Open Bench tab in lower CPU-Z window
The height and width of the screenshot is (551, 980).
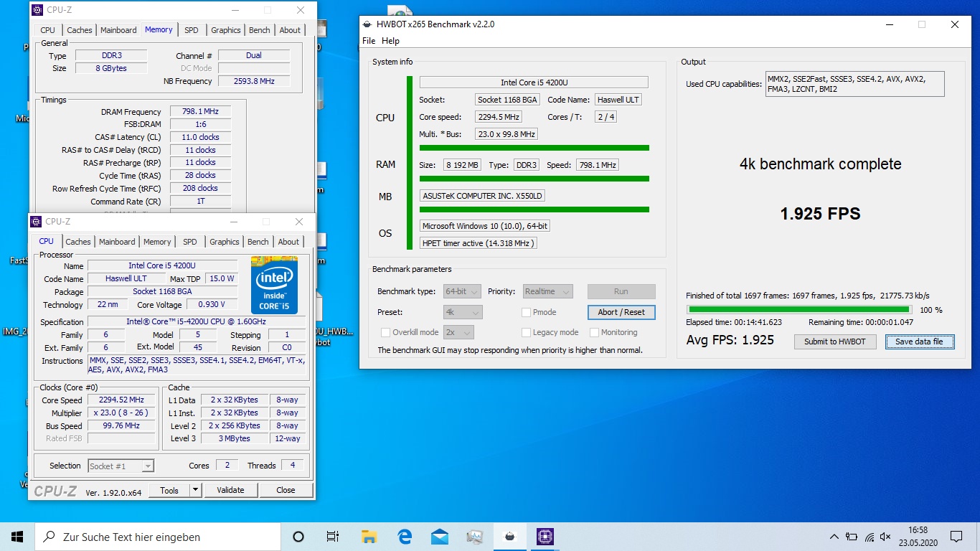coord(258,242)
